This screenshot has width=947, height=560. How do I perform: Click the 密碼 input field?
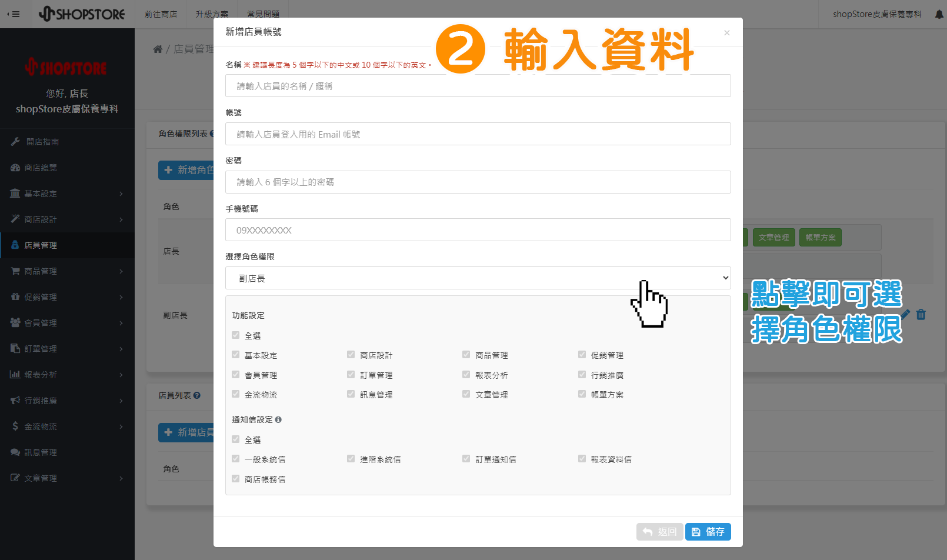(478, 182)
